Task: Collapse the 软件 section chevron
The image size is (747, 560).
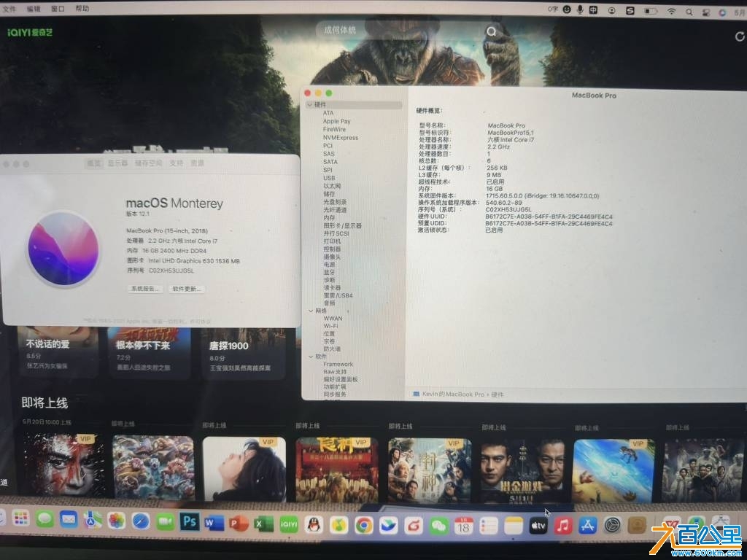Action: pyautogui.click(x=311, y=356)
